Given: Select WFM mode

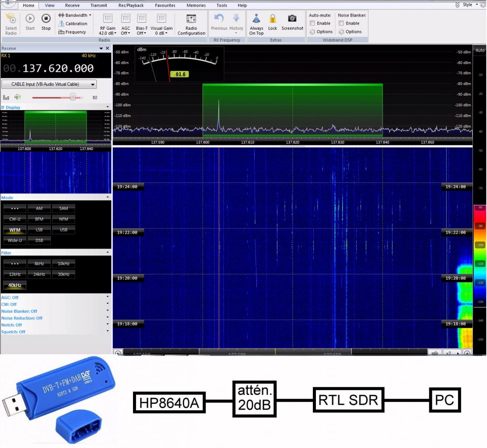Looking at the screenshot, I should (x=14, y=230).
